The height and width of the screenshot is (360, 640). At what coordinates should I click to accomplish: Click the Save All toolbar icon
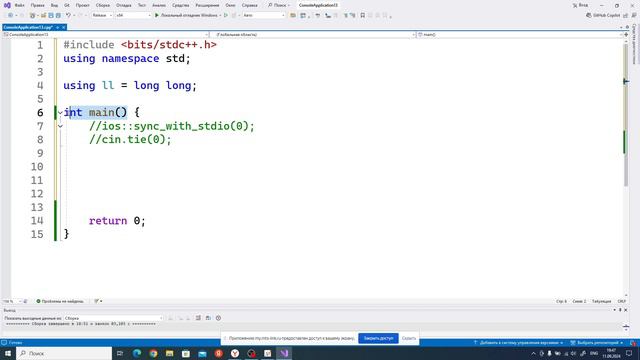[x=58, y=16]
